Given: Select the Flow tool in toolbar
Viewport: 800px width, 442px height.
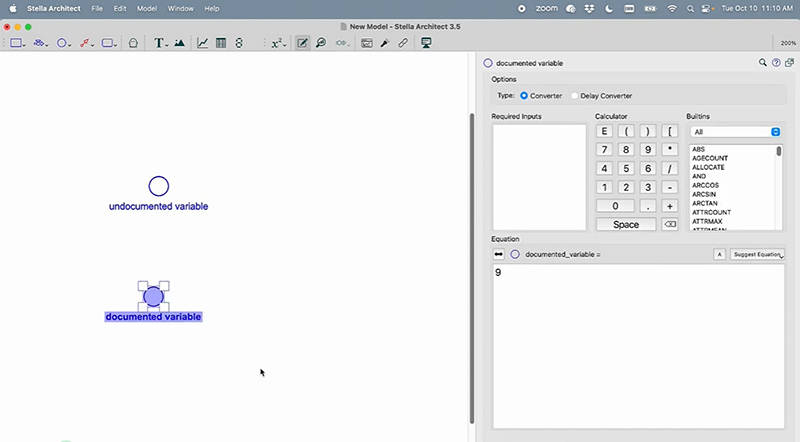Looking at the screenshot, I should (39, 43).
